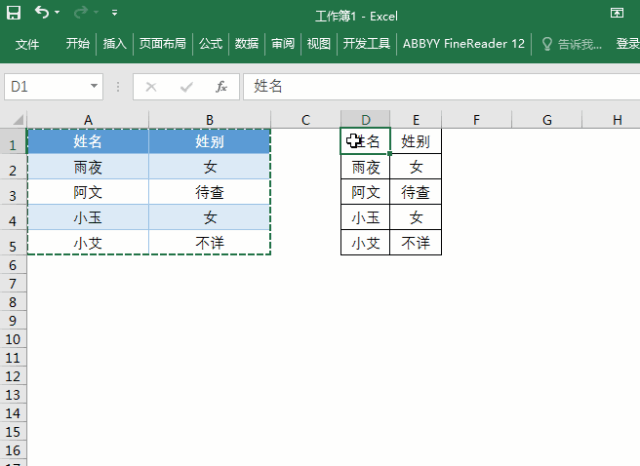
Task: Click cell B5 containing 不详
Action: tap(209, 242)
